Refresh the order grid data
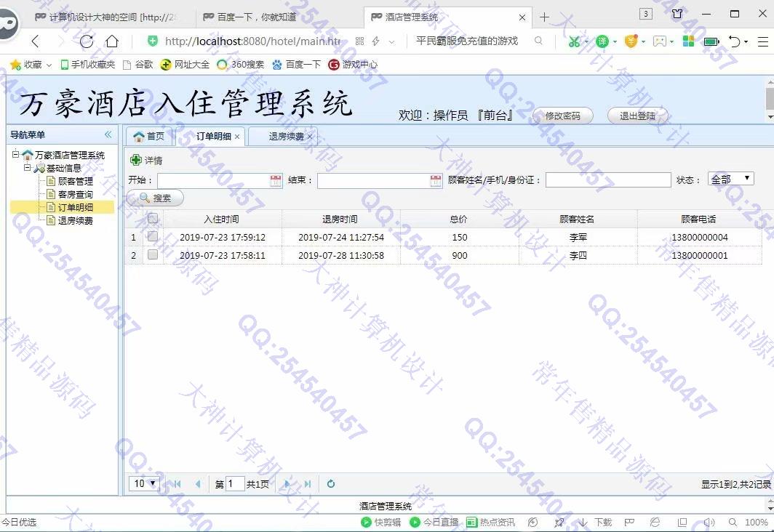 click(331, 484)
